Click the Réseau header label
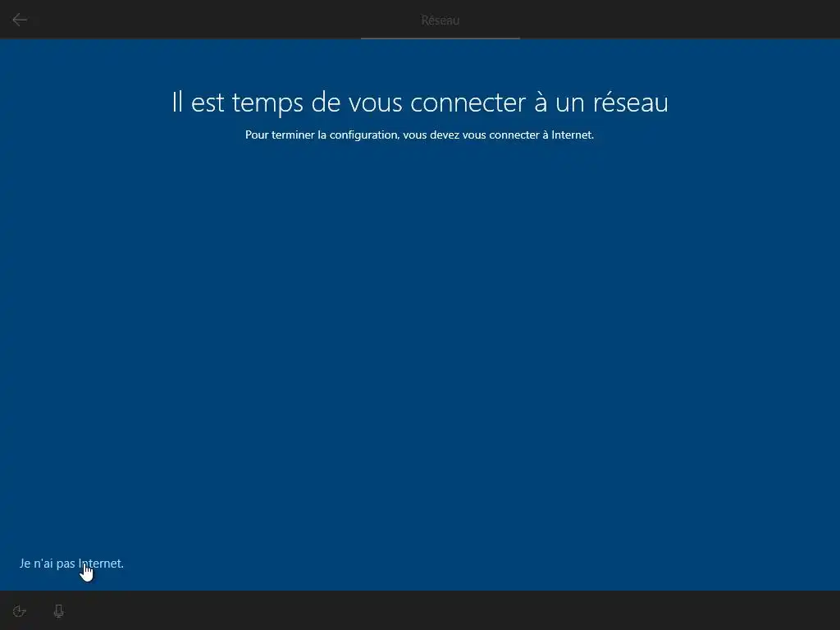The height and width of the screenshot is (630, 840). coord(440,21)
